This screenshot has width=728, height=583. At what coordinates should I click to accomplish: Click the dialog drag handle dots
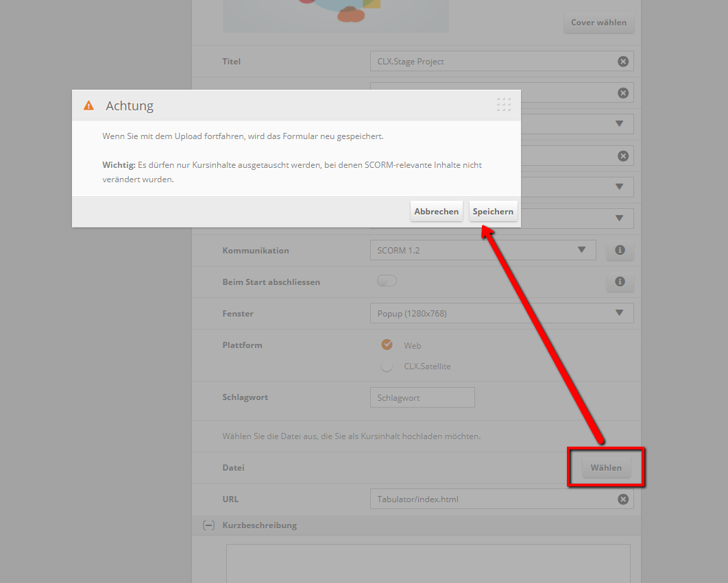[x=503, y=105]
